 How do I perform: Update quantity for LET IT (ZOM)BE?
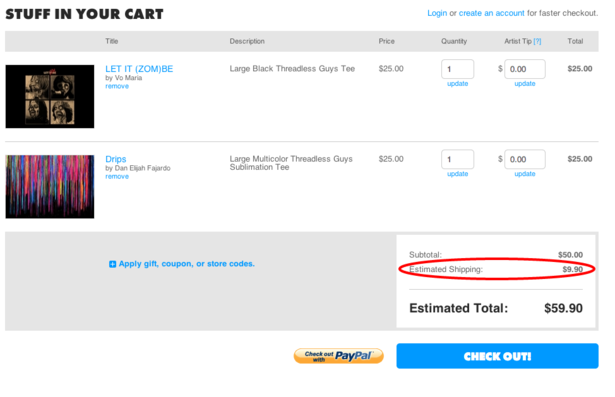point(458,84)
